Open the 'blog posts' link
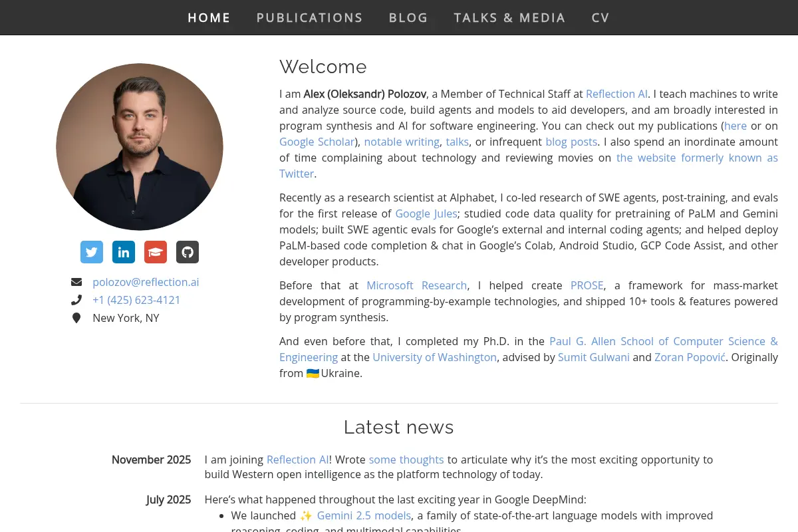Viewport: 798px width, 532px height. pyautogui.click(x=571, y=142)
